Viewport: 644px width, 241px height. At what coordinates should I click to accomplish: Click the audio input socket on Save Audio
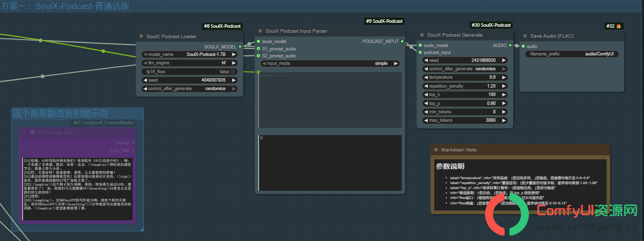523,47
